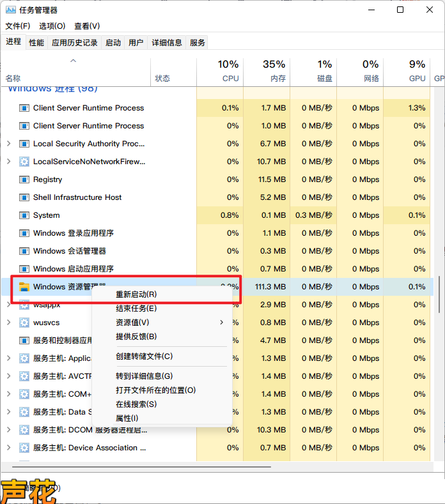
Task: Click the Local Security Authority process icon
Action: click(x=24, y=144)
